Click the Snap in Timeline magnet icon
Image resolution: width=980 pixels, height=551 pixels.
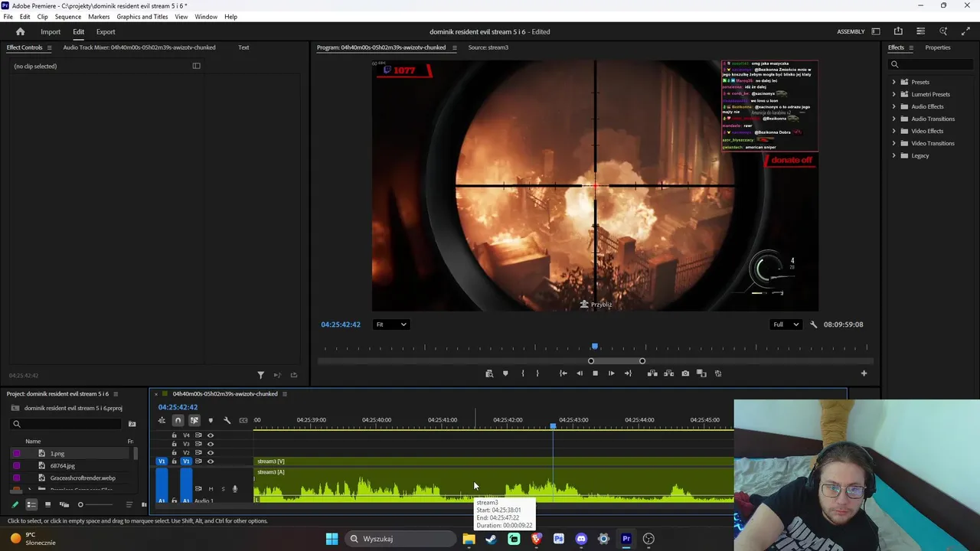[x=178, y=420]
